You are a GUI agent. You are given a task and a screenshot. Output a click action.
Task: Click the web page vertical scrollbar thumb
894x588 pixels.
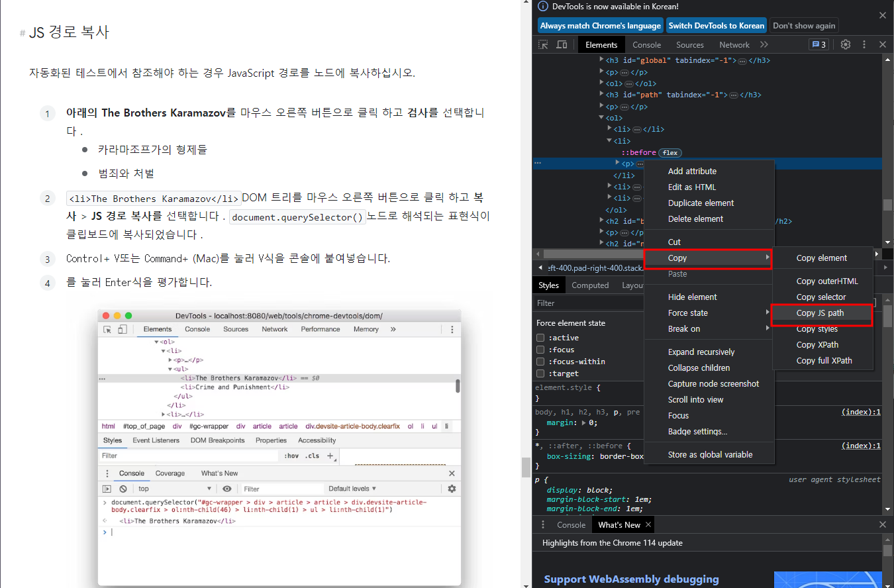(526, 467)
